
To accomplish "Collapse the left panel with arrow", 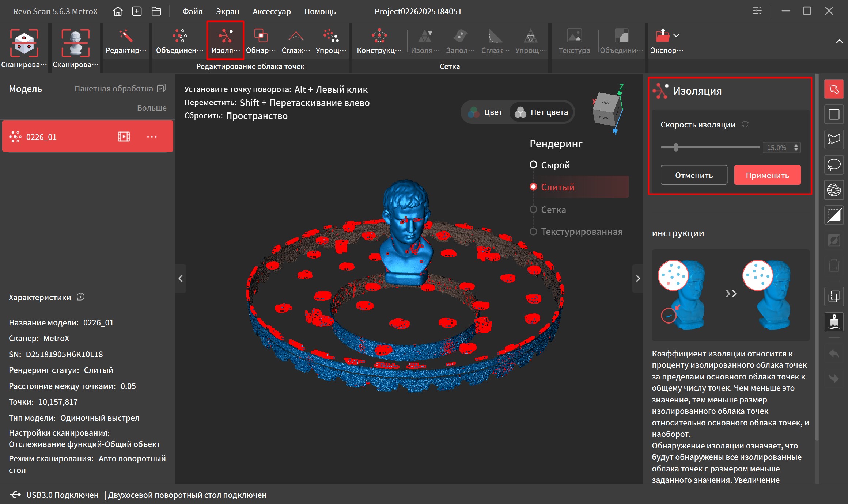I will point(181,279).
